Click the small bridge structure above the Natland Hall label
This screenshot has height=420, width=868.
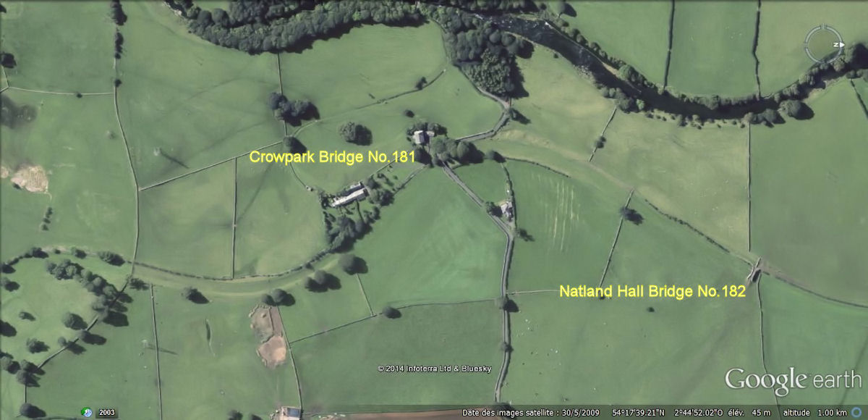pos(754,269)
